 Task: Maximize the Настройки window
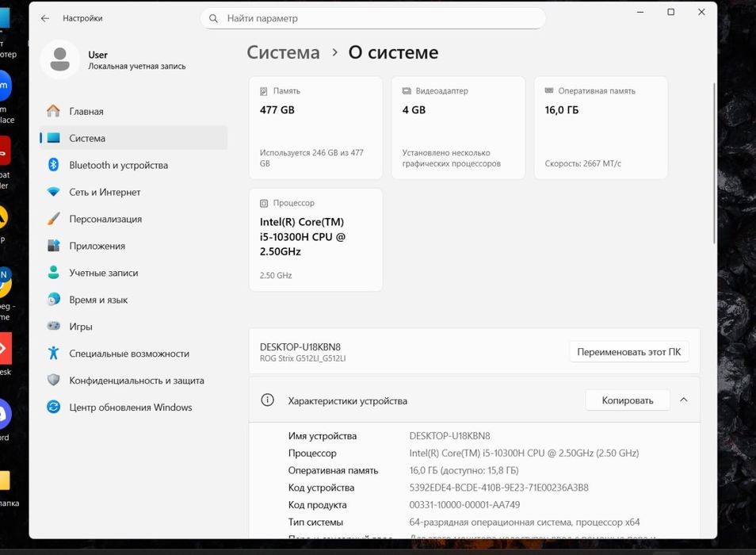(x=670, y=12)
